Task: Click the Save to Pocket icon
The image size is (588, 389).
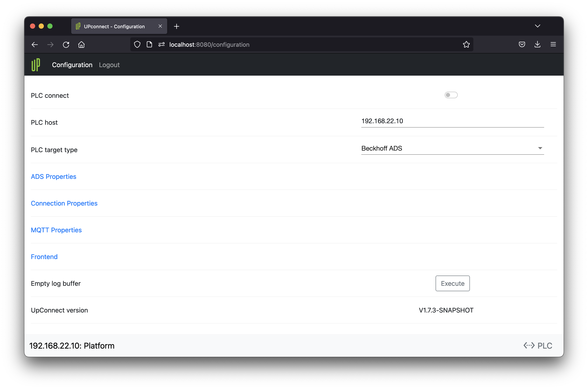Action: point(522,44)
